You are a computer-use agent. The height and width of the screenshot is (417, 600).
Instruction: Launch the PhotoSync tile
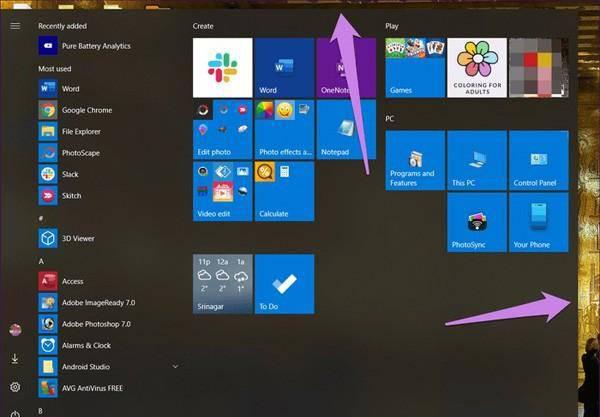click(x=477, y=222)
